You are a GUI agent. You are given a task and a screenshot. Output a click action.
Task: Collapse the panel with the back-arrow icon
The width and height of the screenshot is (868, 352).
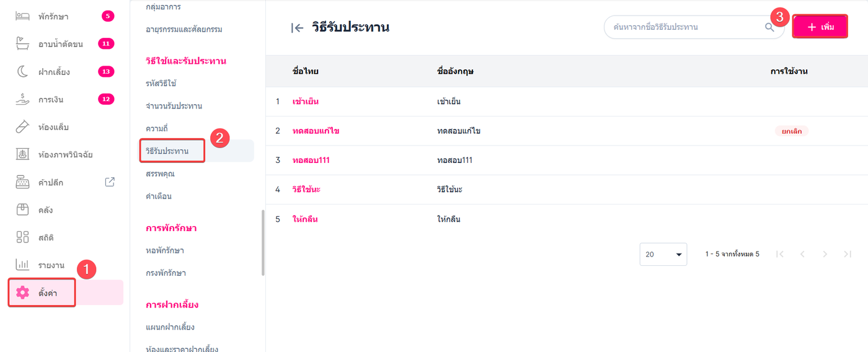(297, 28)
